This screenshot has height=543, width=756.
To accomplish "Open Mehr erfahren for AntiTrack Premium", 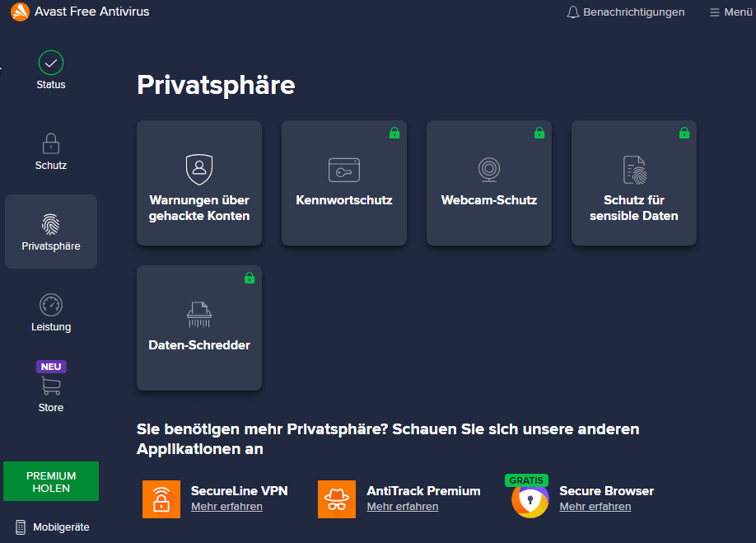I will [x=403, y=507].
